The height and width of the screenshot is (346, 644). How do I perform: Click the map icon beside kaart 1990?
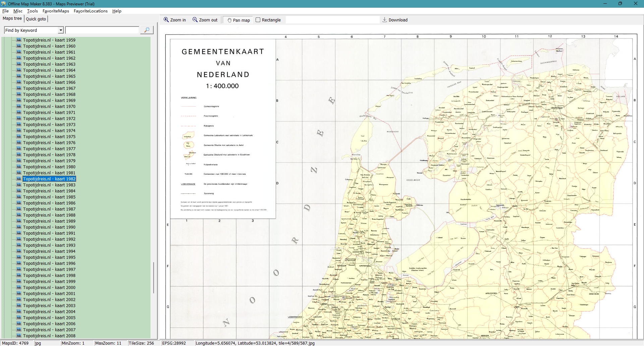[19, 227]
